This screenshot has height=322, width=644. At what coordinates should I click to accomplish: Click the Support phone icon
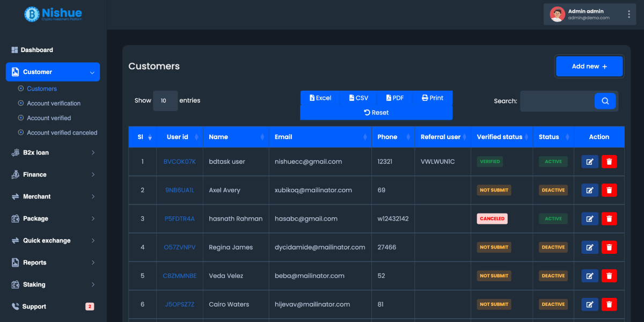click(15, 306)
